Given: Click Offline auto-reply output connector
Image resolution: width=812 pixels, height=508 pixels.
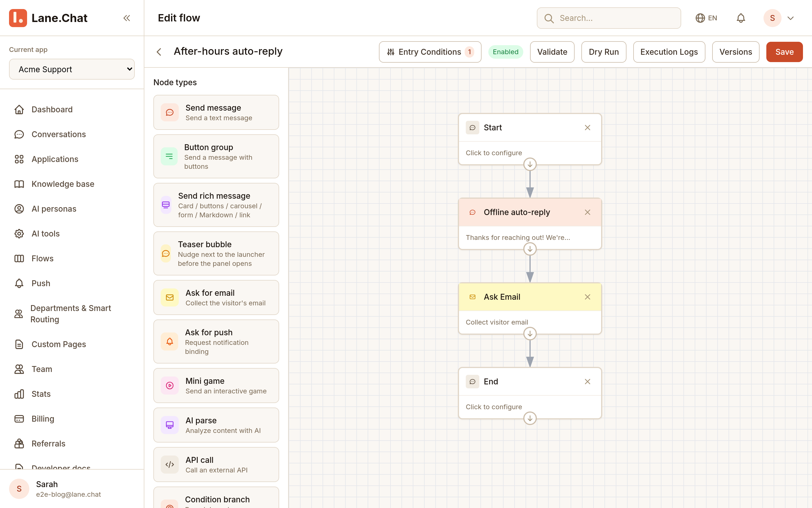Looking at the screenshot, I should pos(530,249).
